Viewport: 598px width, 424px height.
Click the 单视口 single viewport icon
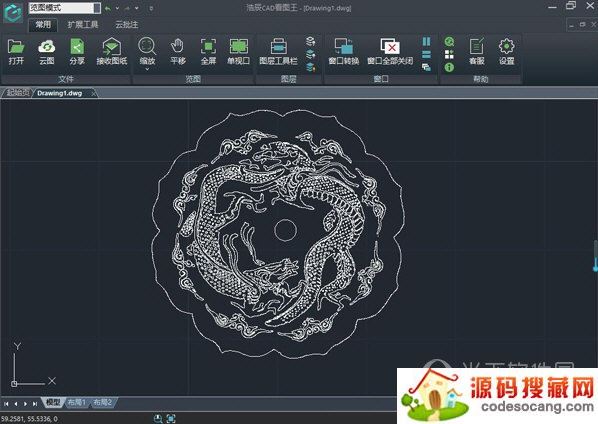239,47
